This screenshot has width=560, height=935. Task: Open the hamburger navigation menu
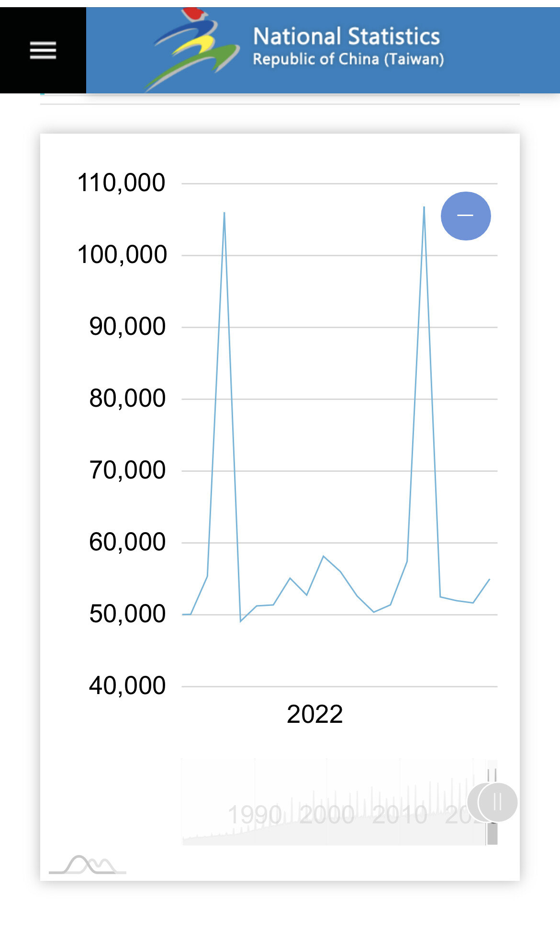(43, 50)
